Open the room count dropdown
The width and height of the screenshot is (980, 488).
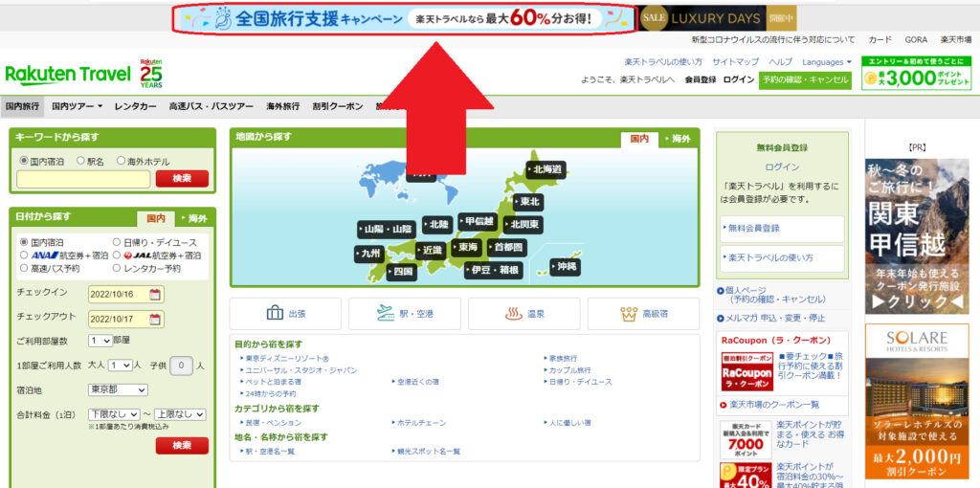click(x=100, y=341)
